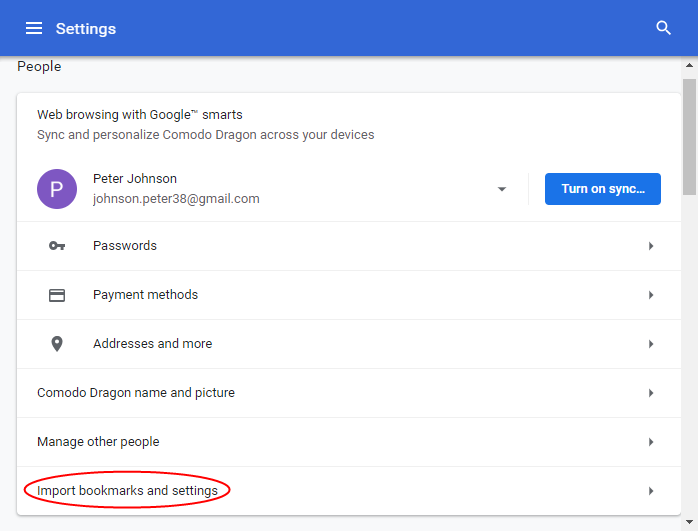The height and width of the screenshot is (531, 698).
Task: Open Comodo Dragon name and picture
Action: (349, 393)
